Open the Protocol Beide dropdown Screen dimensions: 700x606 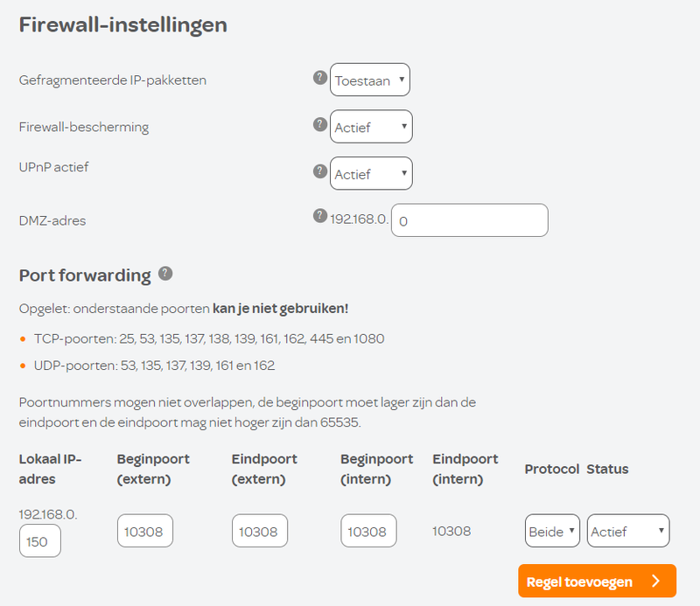552,531
